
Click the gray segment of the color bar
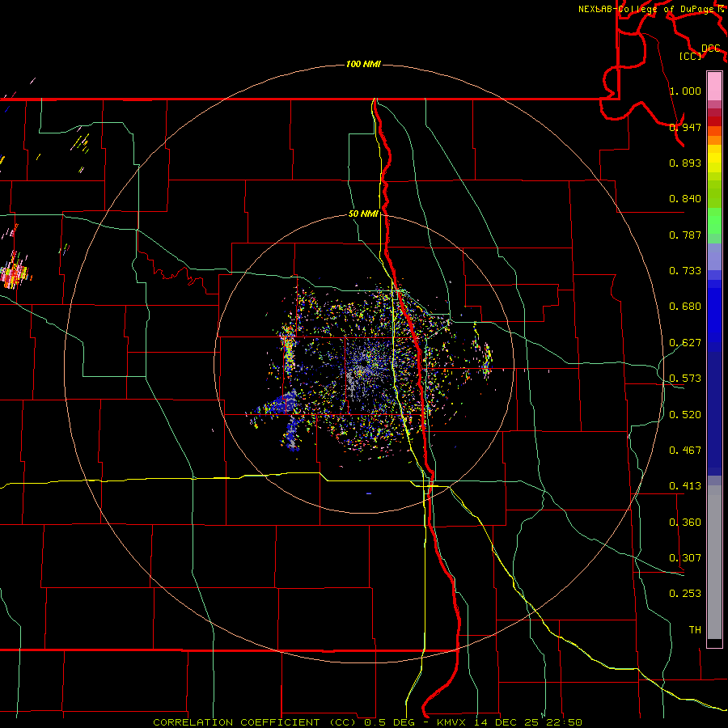[x=714, y=562]
